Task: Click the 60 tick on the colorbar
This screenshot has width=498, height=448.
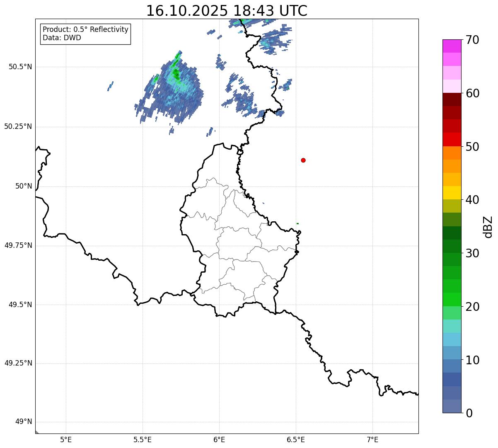Action: (x=472, y=93)
